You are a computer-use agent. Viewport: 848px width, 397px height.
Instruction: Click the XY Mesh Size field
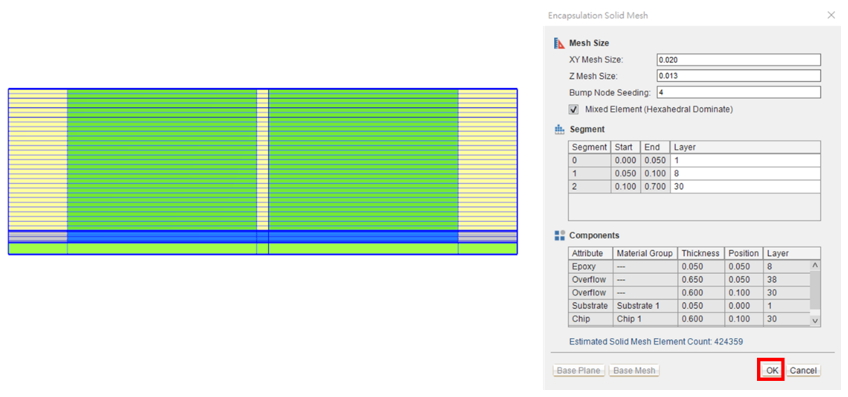pyautogui.click(x=739, y=59)
